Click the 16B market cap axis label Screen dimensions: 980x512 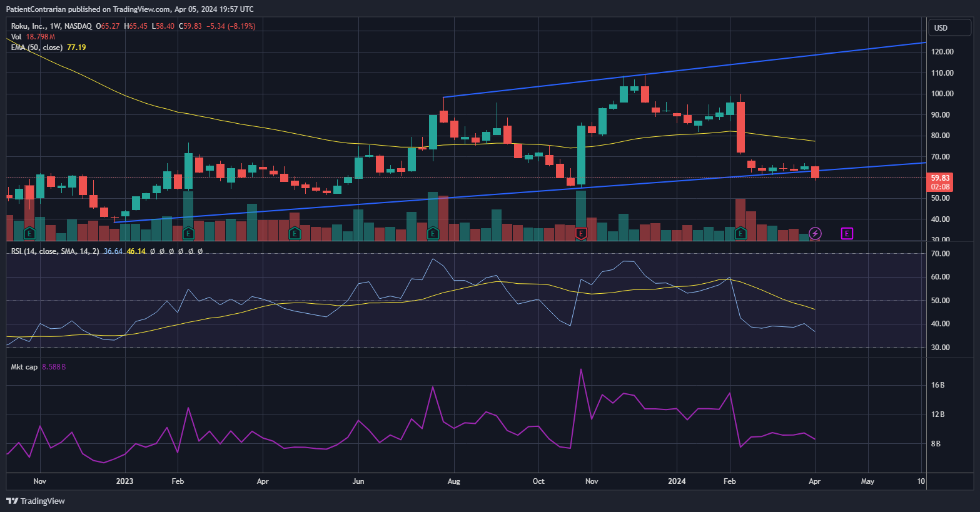pyautogui.click(x=937, y=385)
